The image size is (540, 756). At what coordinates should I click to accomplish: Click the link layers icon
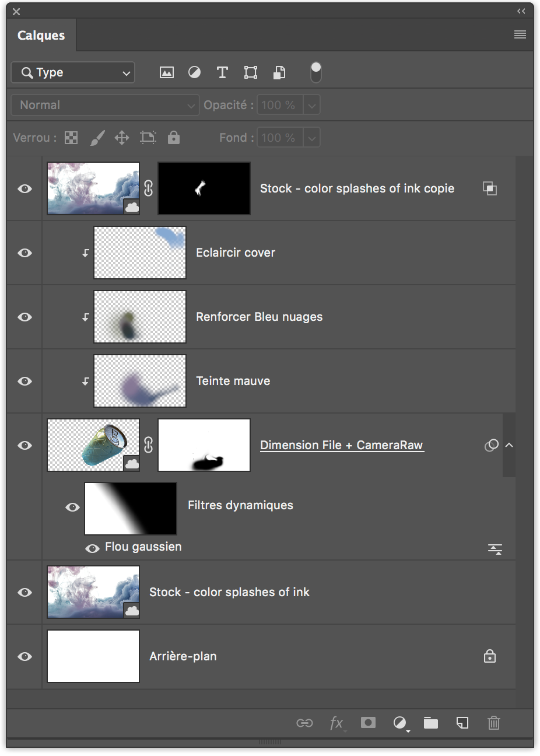click(x=304, y=723)
